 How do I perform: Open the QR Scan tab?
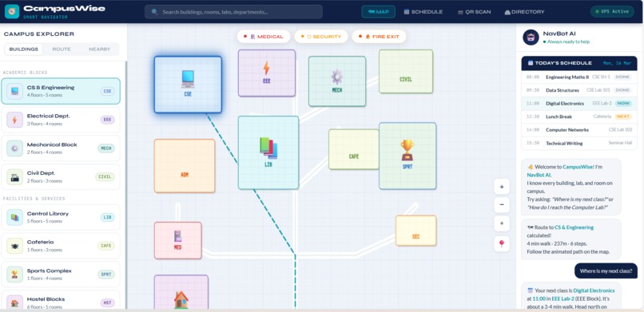[x=474, y=12]
